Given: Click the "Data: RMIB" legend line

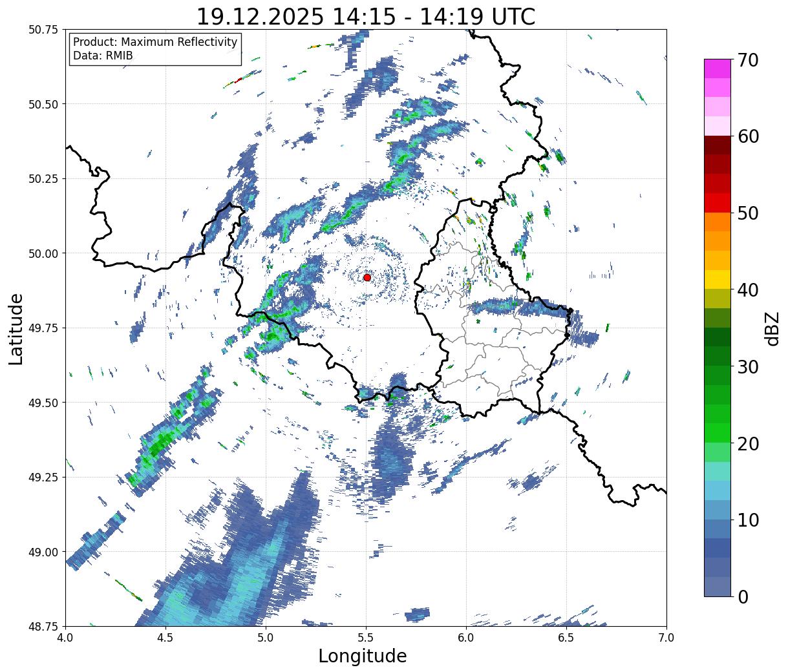Looking at the screenshot, I should (x=103, y=56).
